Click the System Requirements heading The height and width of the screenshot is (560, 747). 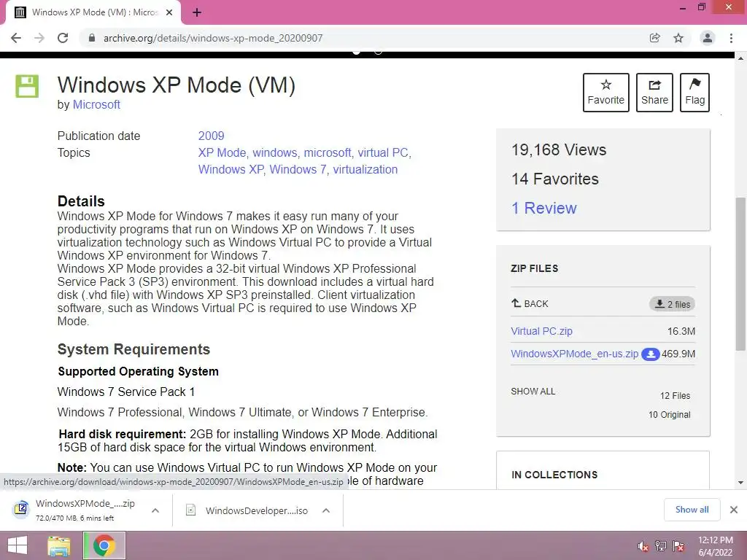(x=134, y=349)
